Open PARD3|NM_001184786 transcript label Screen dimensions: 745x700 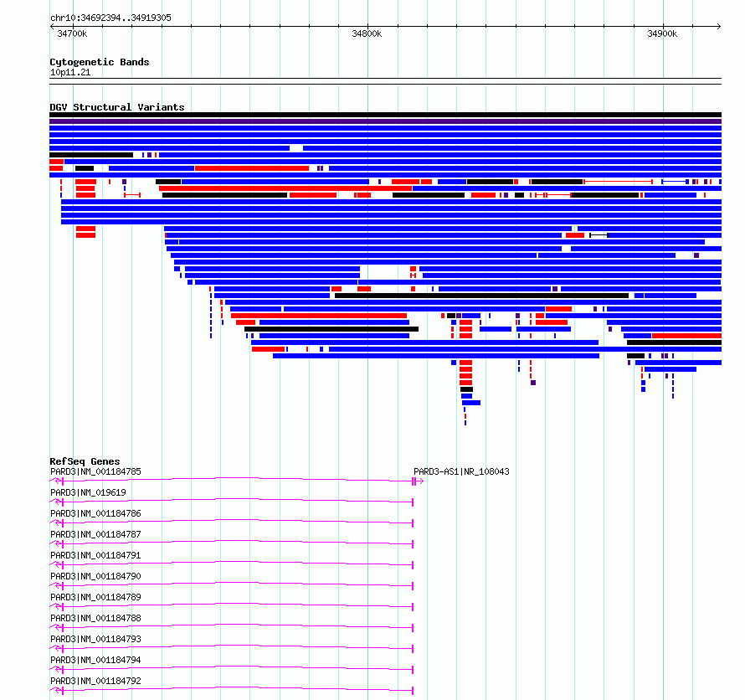[95, 514]
